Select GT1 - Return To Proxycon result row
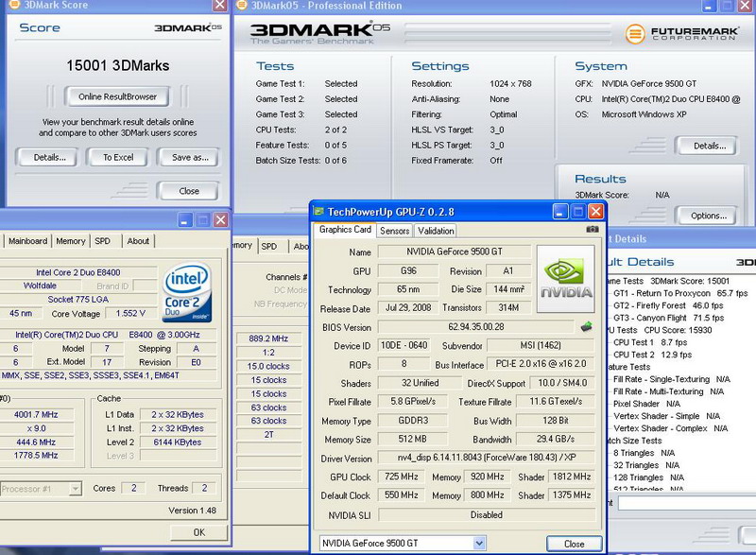756x555 pixels. coord(680,293)
